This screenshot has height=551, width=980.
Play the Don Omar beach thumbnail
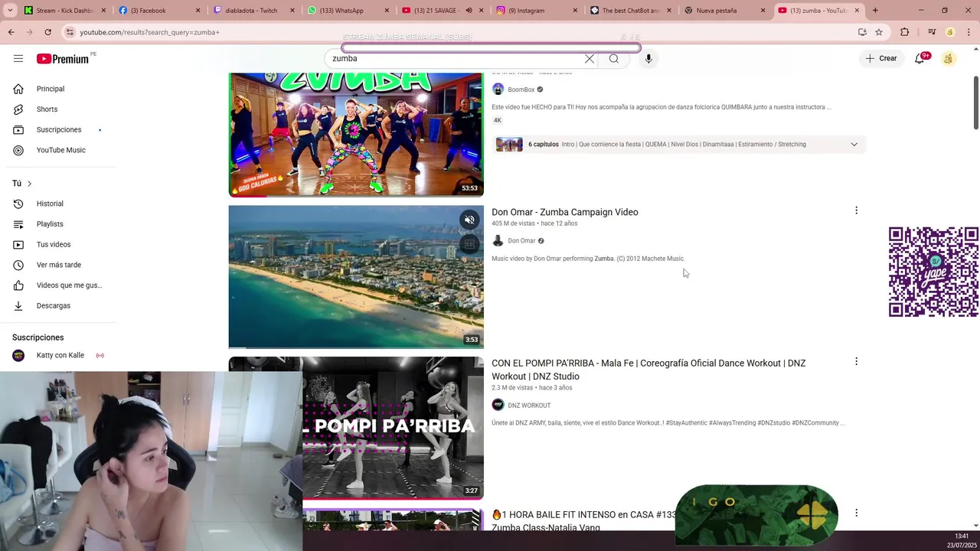click(356, 276)
